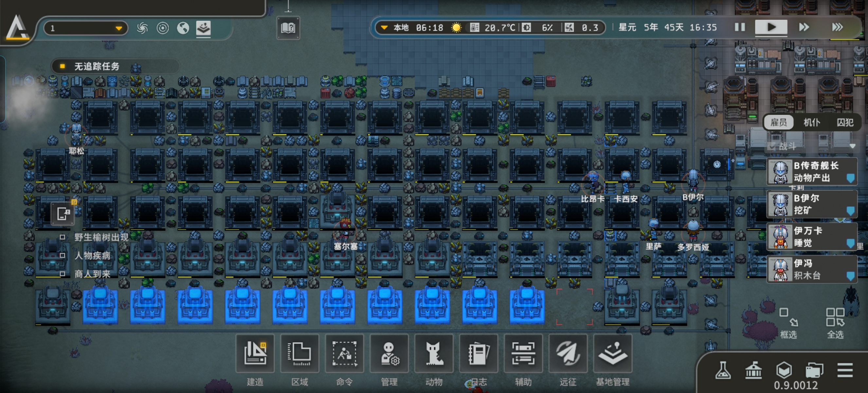Click the 全选 select all button
Image resolution: width=868 pixels, height=393 pixels.
835,323
